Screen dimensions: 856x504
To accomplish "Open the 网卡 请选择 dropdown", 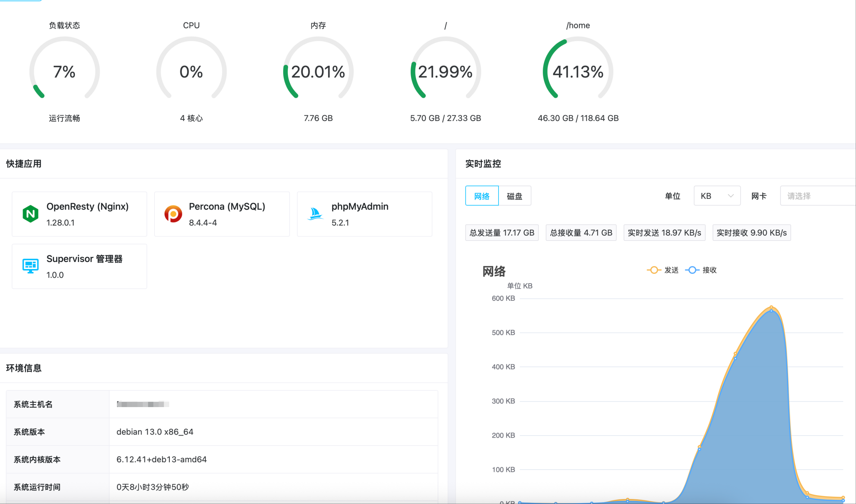I will pyautogui.click(x=818, y=196).
